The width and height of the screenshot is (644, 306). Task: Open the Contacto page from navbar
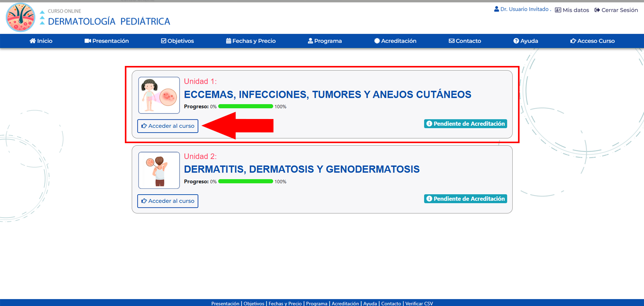pos(465,41)
